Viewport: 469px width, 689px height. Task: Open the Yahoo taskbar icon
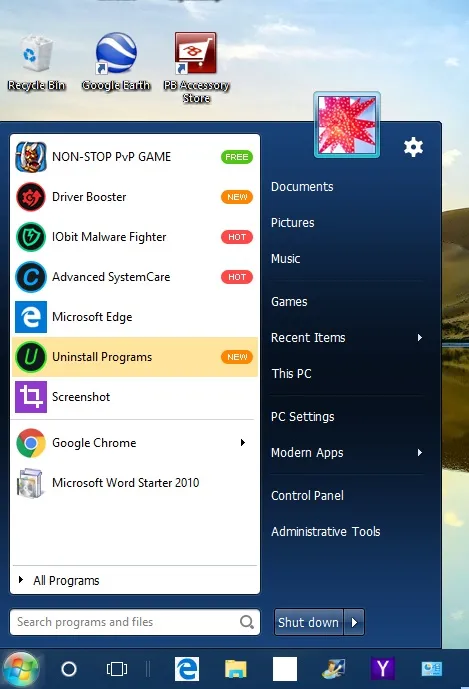(x=382, y=669)
